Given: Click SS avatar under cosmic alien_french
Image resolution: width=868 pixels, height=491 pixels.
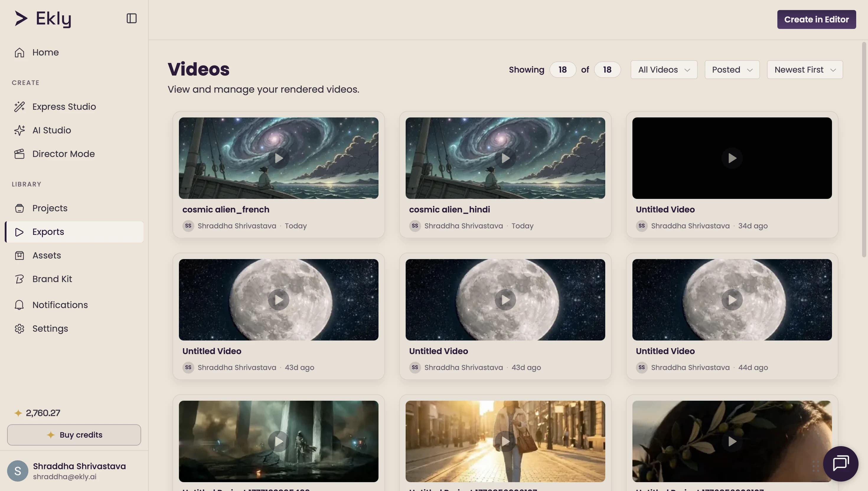Looking at the screenshot, I should (x=188, y=226).
